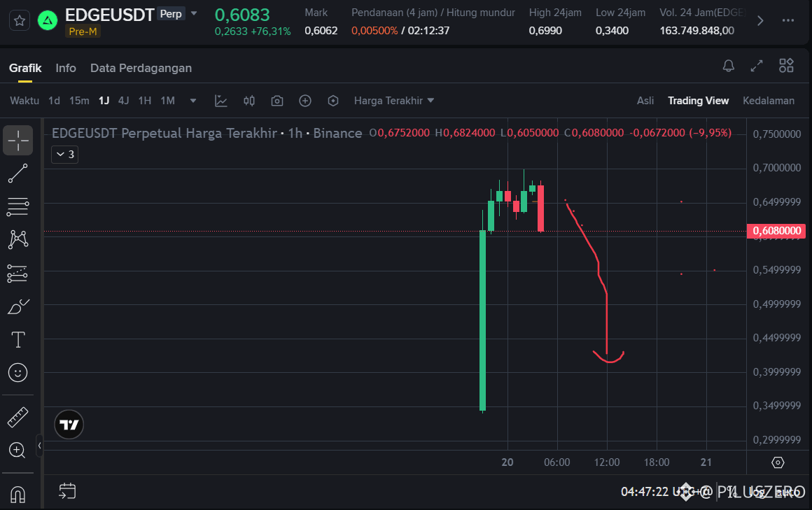Click the EDGEUSDT pair name title
Viewport: 812px width, 510px height.
pyautogui.click(x=109, y=15)
